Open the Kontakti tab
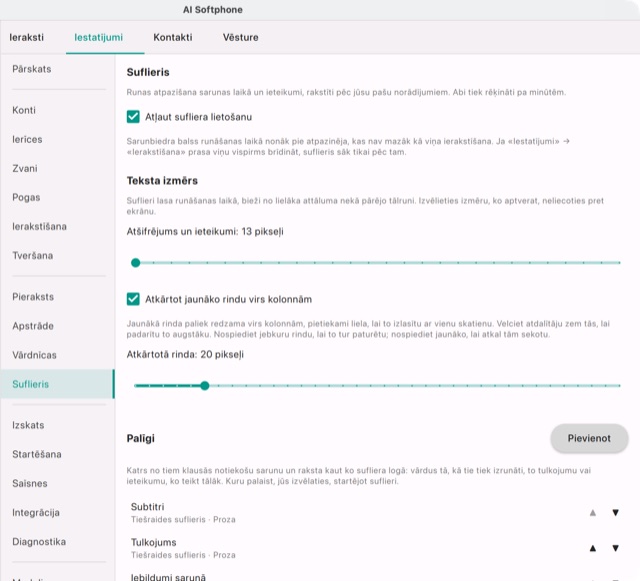Screen dimensions: 640x581 pos(173,37)
